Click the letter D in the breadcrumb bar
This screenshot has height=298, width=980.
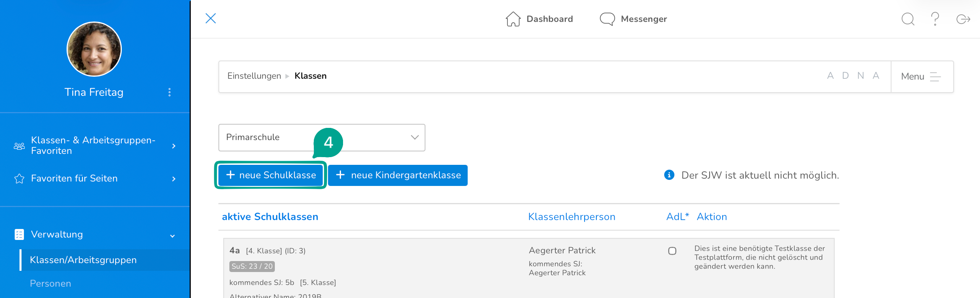coord(845,76)
